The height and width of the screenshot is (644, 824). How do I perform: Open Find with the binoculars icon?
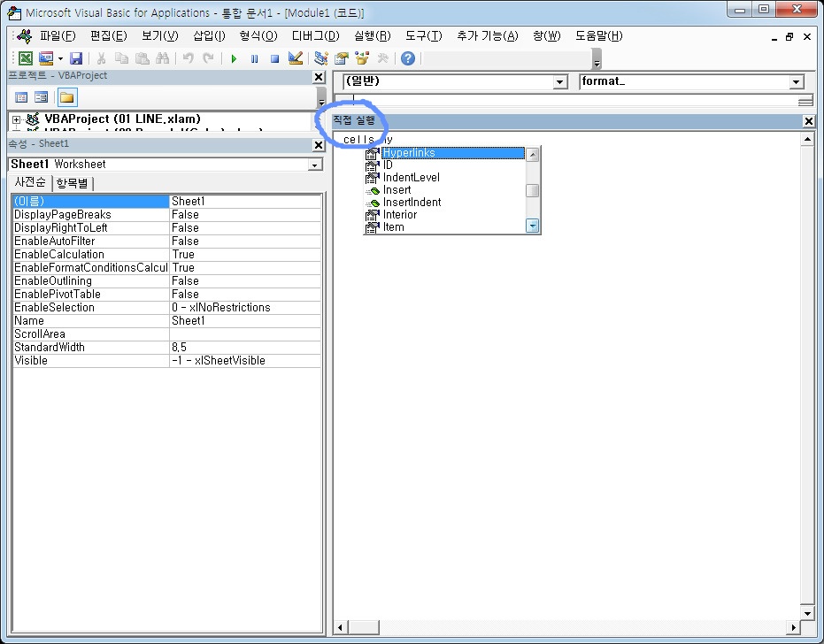162,58
